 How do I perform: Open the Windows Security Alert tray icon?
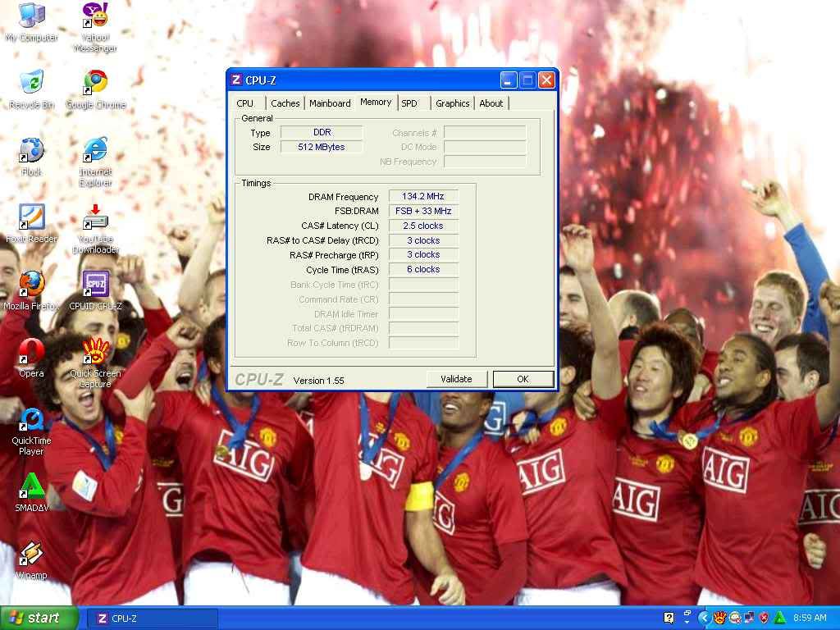[x=764, y=618]
